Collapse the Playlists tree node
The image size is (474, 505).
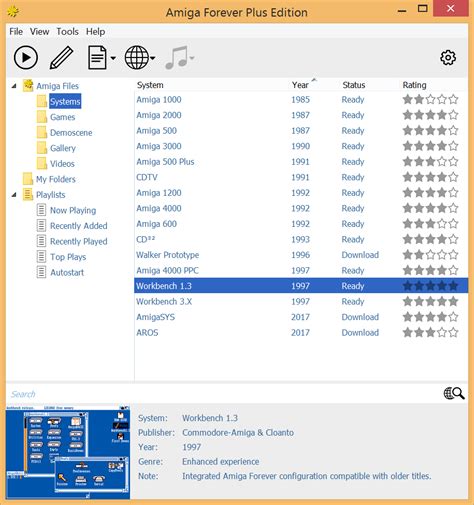point(14,195)
